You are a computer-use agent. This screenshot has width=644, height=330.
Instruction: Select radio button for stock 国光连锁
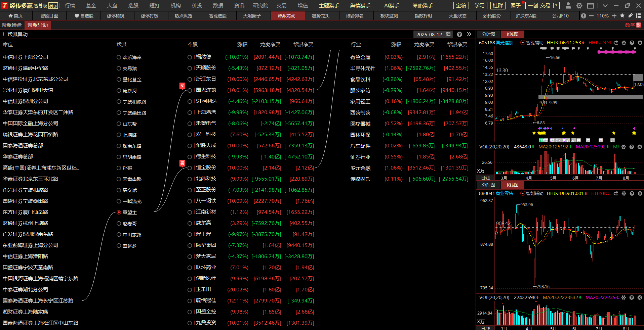tap(190, 90)
